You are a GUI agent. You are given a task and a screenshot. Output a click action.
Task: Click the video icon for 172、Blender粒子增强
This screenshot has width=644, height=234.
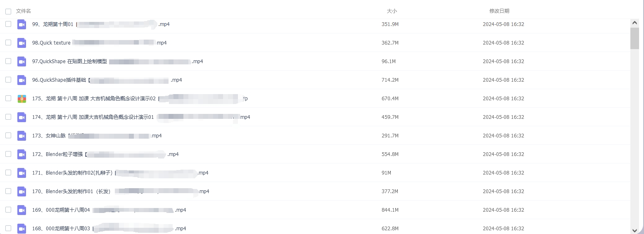21,154
